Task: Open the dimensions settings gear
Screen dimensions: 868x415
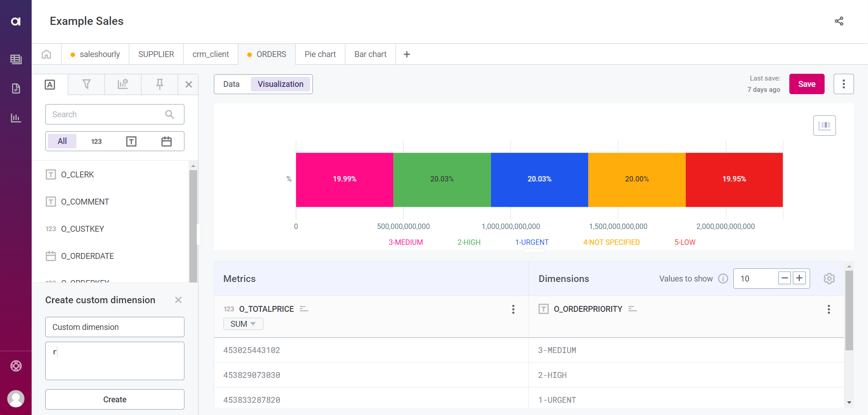Action: pos(829,279)
